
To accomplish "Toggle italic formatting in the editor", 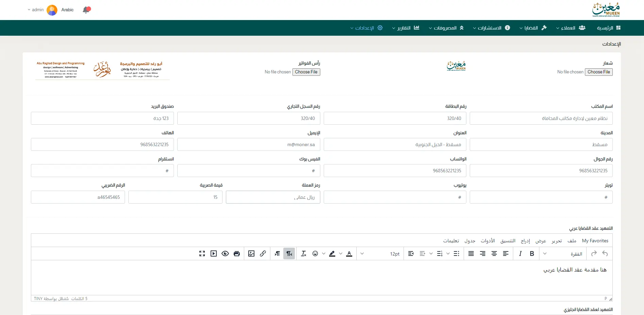I will [520, 253].
